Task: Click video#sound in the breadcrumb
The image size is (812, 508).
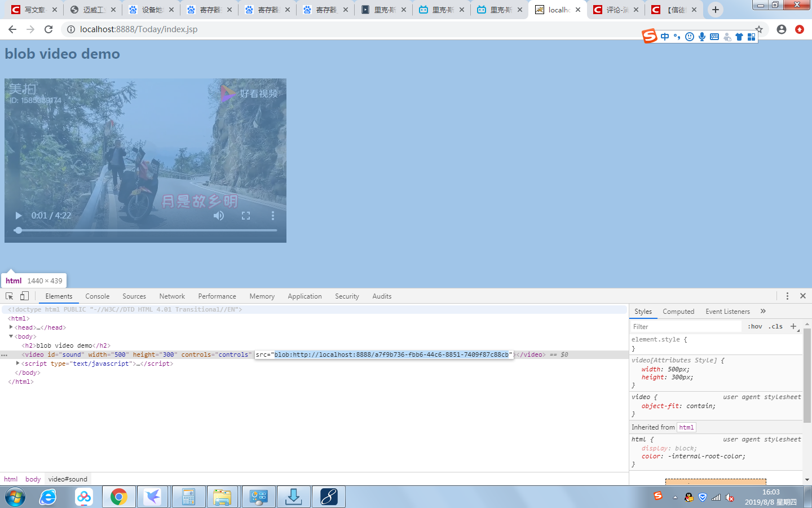Action: click(x=68, y=479)
